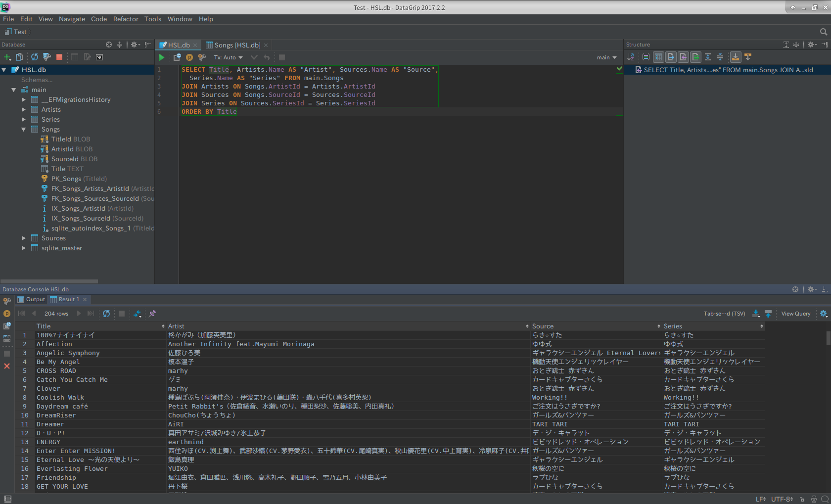Image resolution: width=831 pixels, height=504 pixels.
Task: Expand the Artists table node
Action: coord(23,109)
